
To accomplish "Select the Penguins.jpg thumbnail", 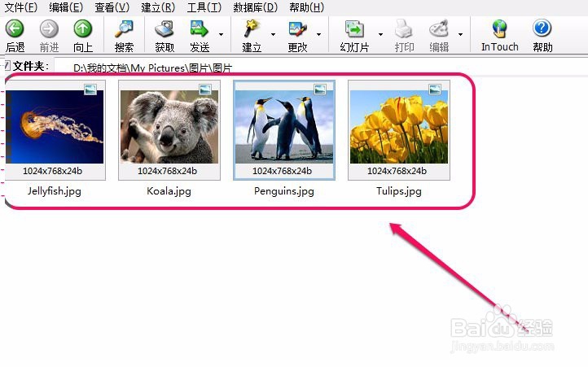I will (284, 130).
